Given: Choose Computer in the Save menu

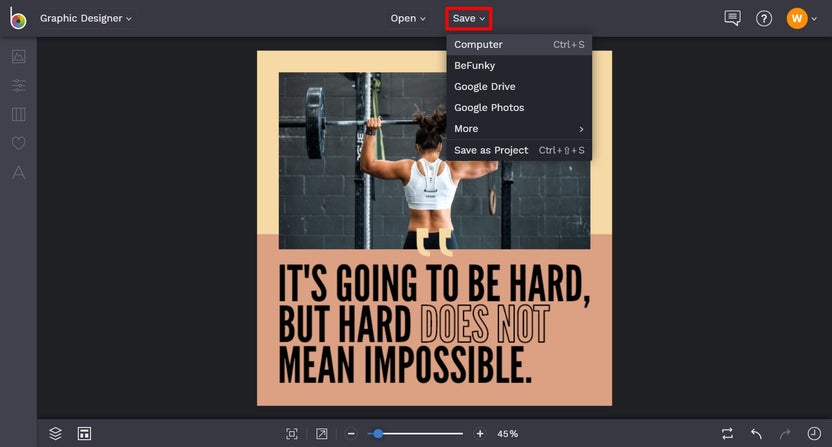Looking at the screenshot, I should pos(519,45).
